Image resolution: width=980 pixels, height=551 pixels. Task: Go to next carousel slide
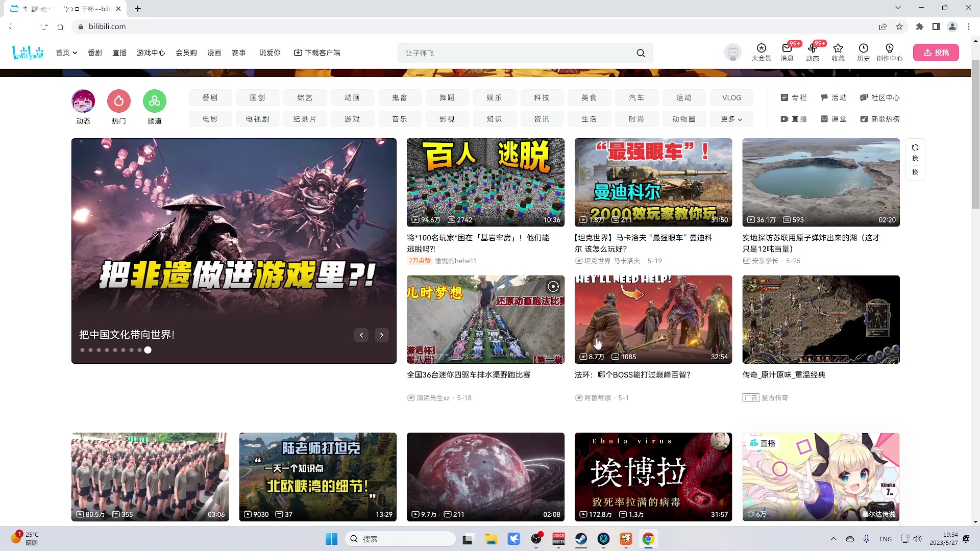(382, 335)
